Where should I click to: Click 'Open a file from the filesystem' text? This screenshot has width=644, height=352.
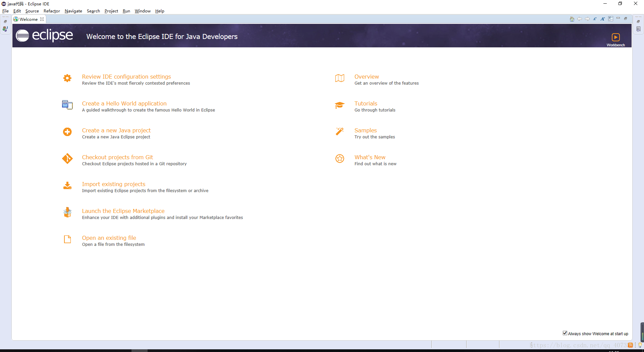(x=113, y=245)
